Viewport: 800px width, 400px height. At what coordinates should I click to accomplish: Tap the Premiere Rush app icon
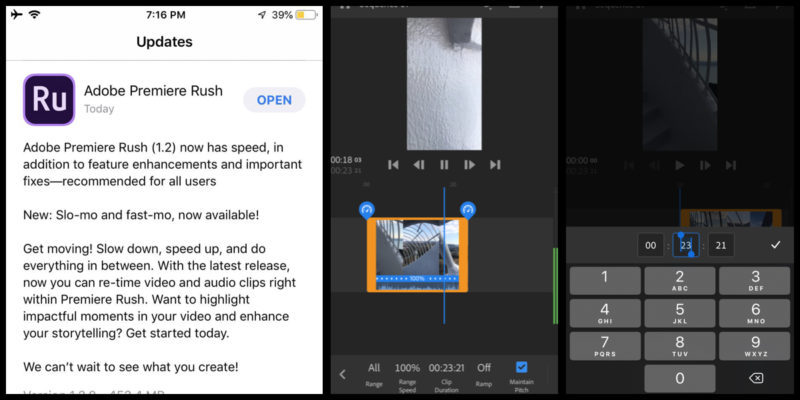(49, 99)
